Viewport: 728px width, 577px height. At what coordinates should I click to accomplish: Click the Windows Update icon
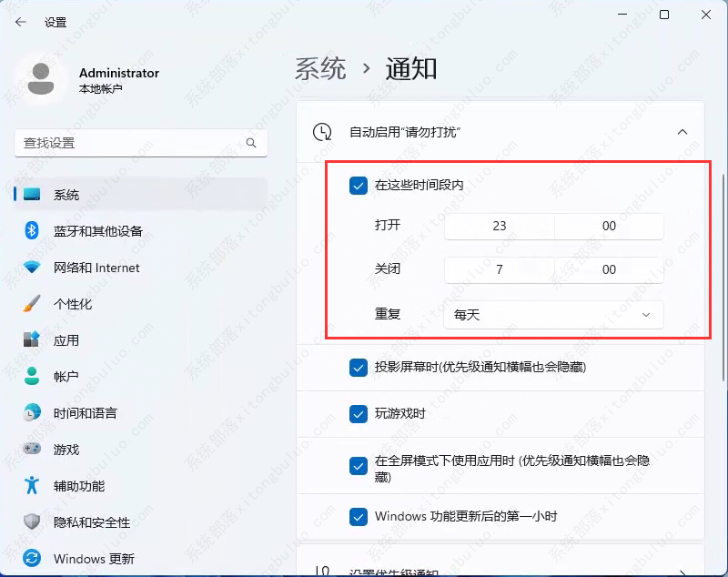[x=32, y=558]
